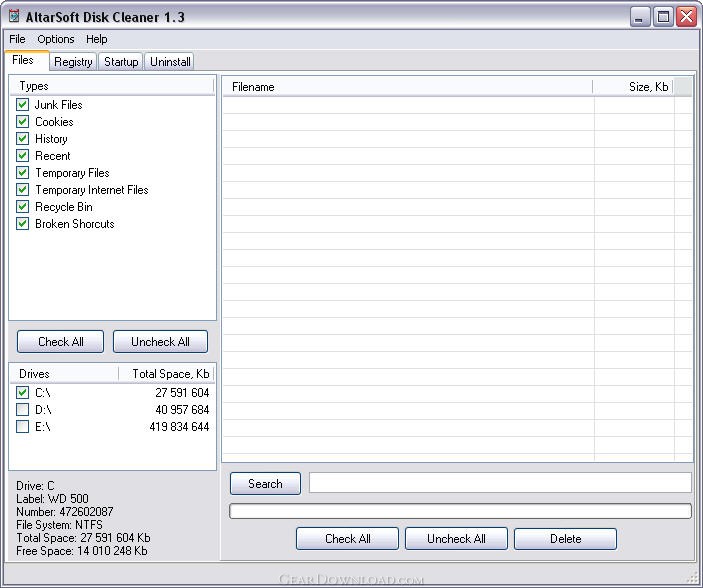
Task: Toggle the History checkbox
Action: (22, 139)
